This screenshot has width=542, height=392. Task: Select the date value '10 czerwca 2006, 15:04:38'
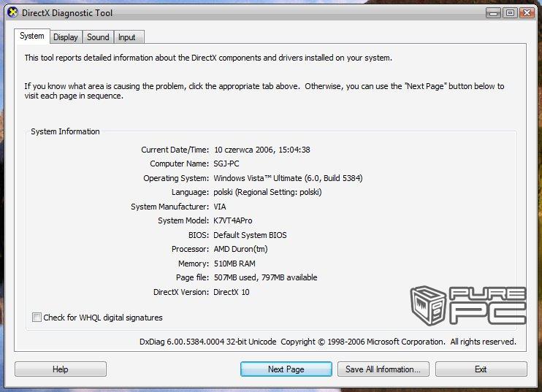coord(262,150)
